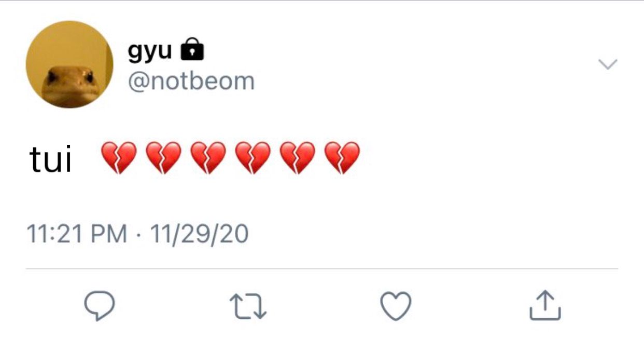Screen dimensions: 644x338
Task: Open profile via display name gyu
Action: pyautogui.click(x=150, y=50)
